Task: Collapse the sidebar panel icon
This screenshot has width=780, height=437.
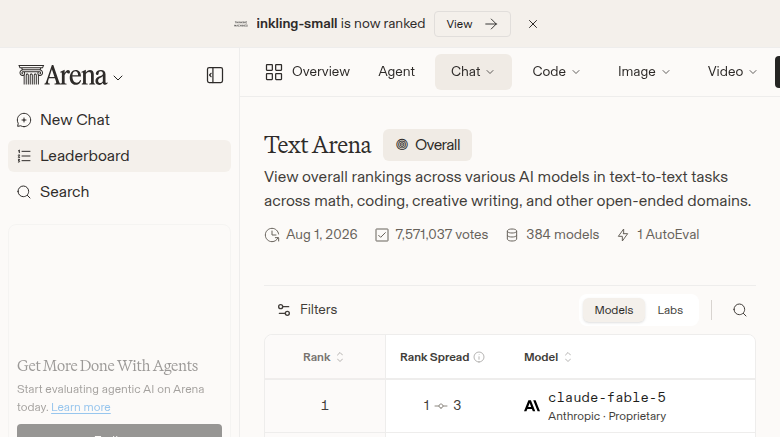Action: point(215,75)
